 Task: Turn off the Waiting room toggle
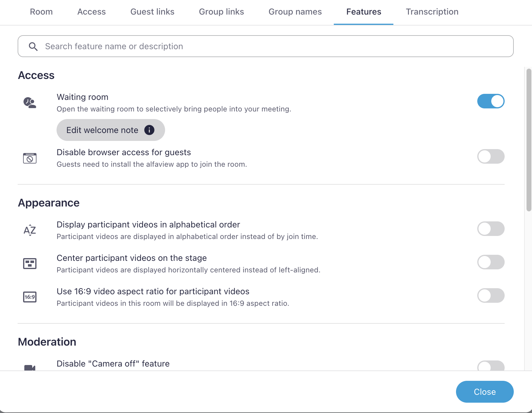(491, 101)
